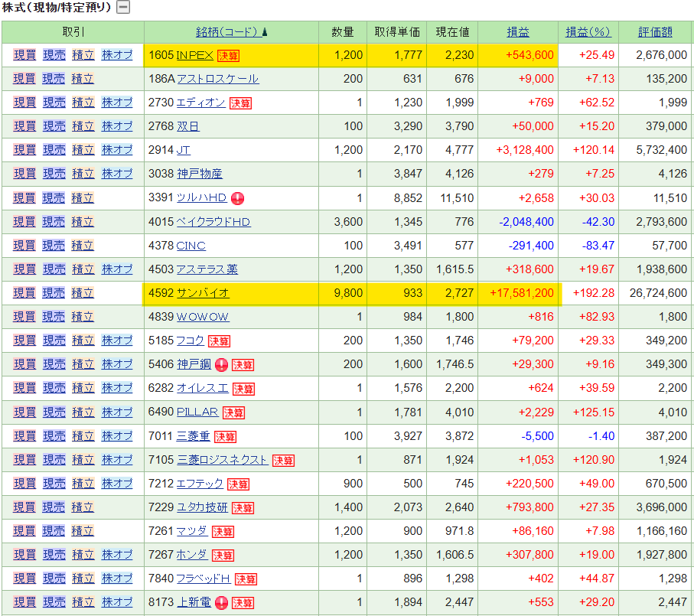The image size is (694, 616).
Task: Click 株オプ in the 双日 row
Action: pyautogui.click(x=117, y=126)
